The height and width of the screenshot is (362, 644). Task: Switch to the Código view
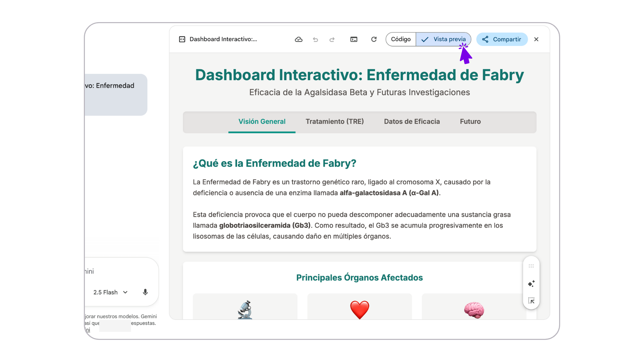click(401, 39)
